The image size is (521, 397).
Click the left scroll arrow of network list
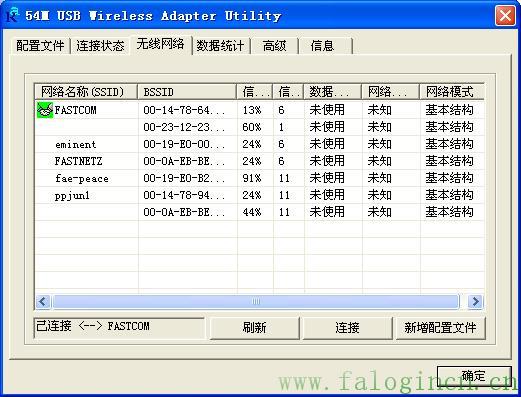[43, 302]
